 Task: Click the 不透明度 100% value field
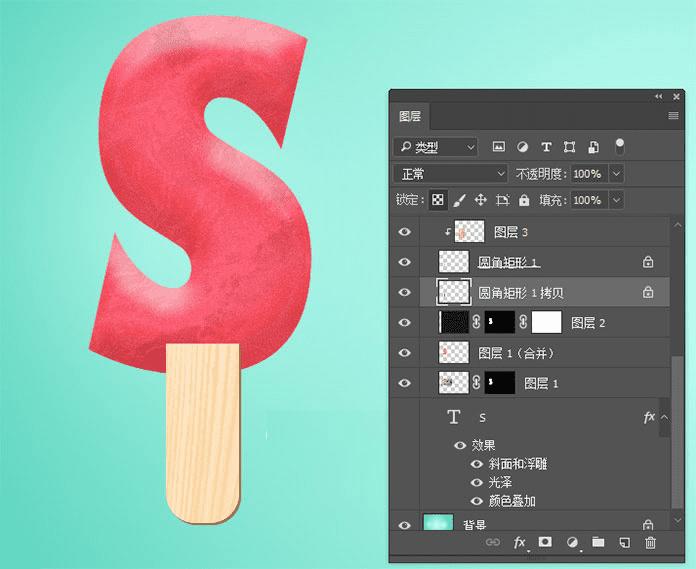(x=589, y=174)
